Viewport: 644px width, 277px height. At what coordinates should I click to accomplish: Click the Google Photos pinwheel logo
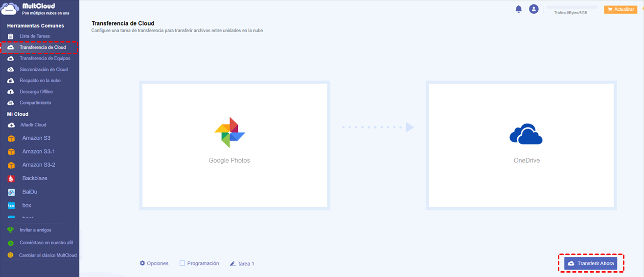pyautogui.click(x=230, y=132)
